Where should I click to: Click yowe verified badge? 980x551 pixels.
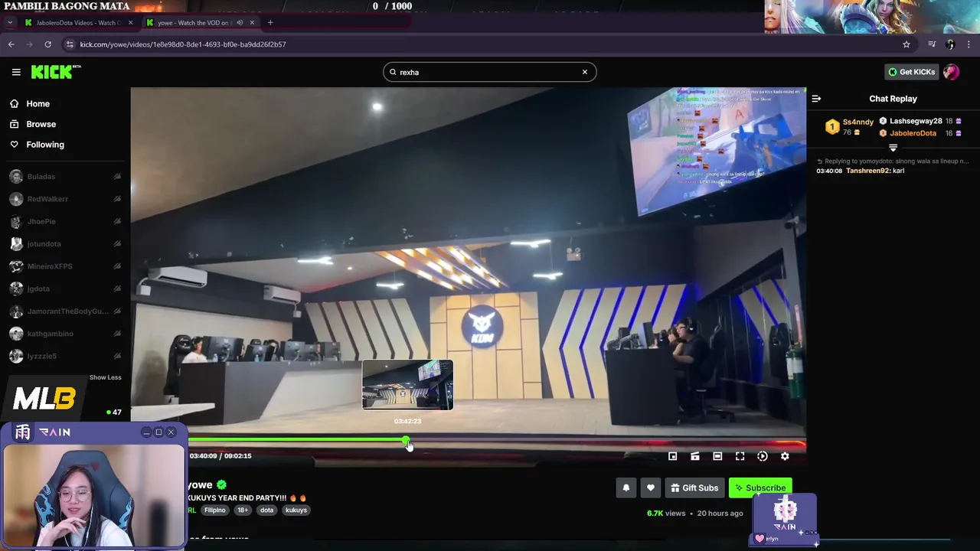(221, 484)
